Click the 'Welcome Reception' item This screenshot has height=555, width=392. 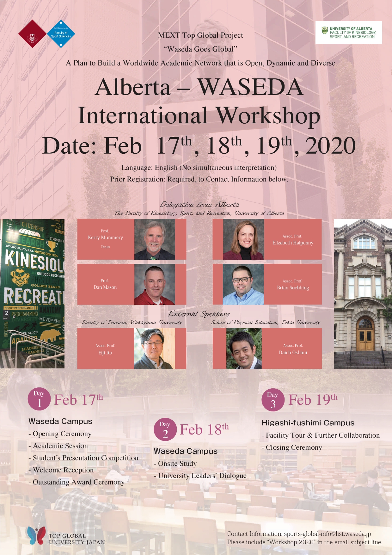pyautogui.click(x=61, y=470)
